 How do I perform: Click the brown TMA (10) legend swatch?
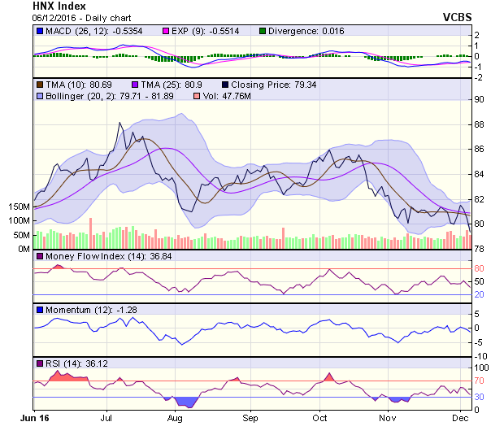38,85
